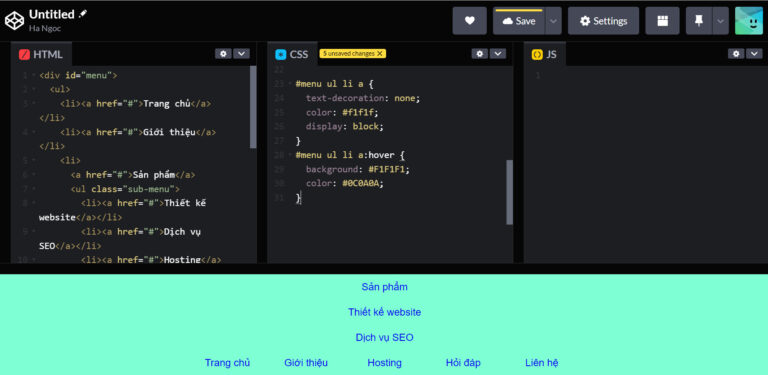Open the HTML panel chevron menu
This screenshot has height=375, width=768.
[x=241, y=53]
